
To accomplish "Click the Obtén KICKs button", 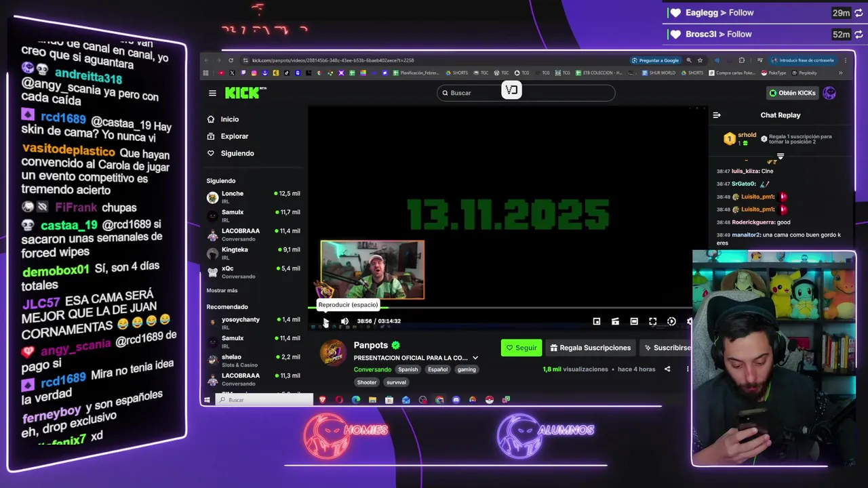I will click(x=792, y=93).
